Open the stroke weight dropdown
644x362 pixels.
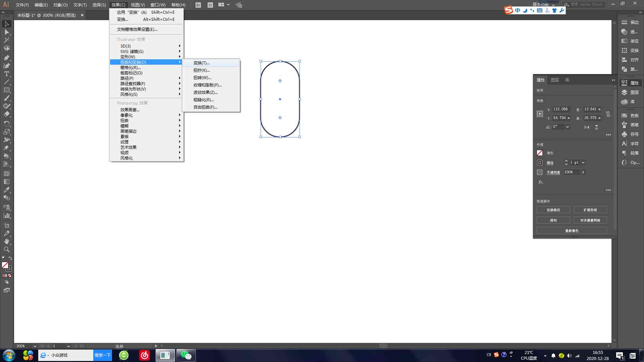[x=583, y=163]
